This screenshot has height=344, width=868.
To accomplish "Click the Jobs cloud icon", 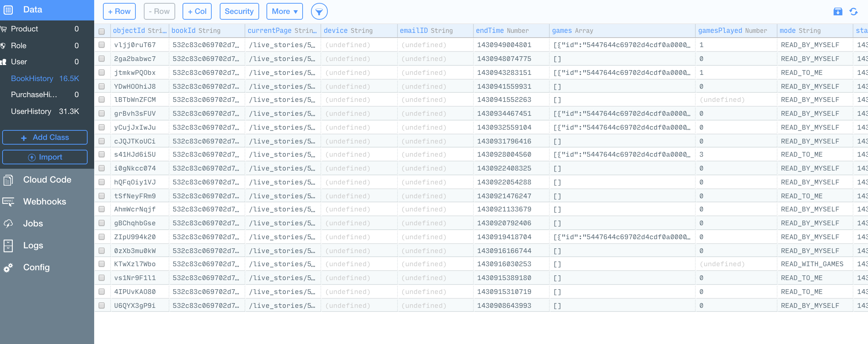I will click(8, 223).
